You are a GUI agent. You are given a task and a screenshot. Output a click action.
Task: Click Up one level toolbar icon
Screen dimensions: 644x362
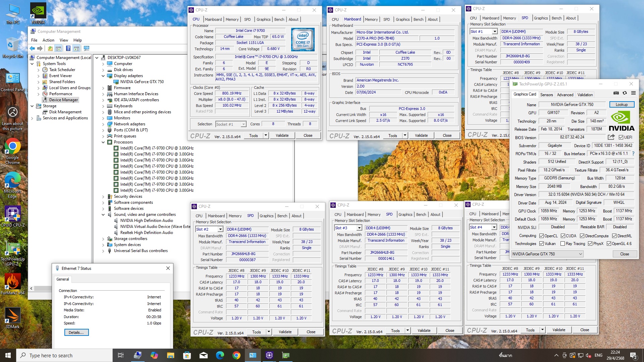pyautogui.click(x=50, y=48)
